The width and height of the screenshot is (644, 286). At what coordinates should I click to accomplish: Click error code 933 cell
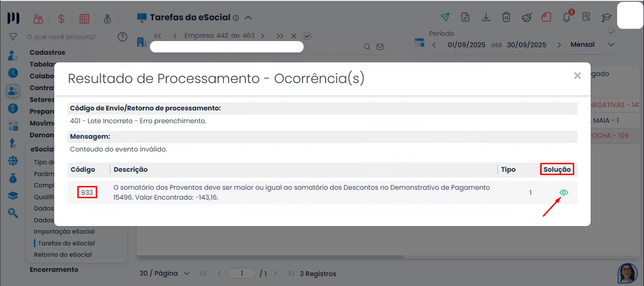87,193
